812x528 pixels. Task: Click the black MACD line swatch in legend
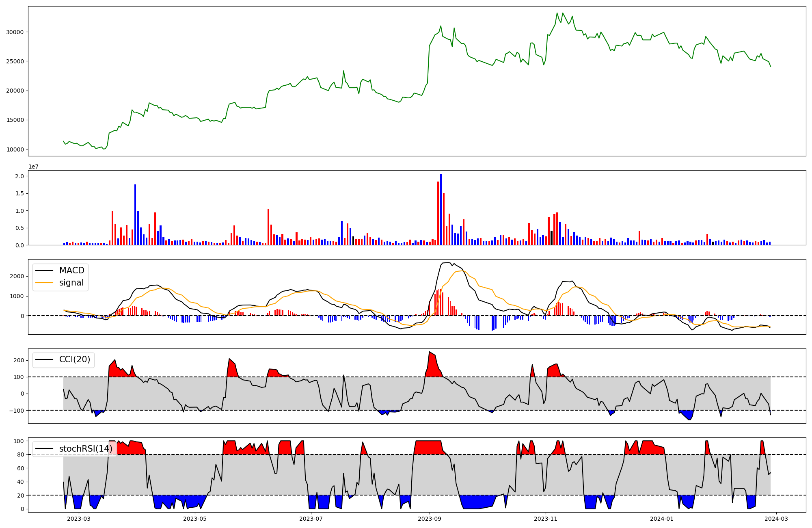coord(44,271)
